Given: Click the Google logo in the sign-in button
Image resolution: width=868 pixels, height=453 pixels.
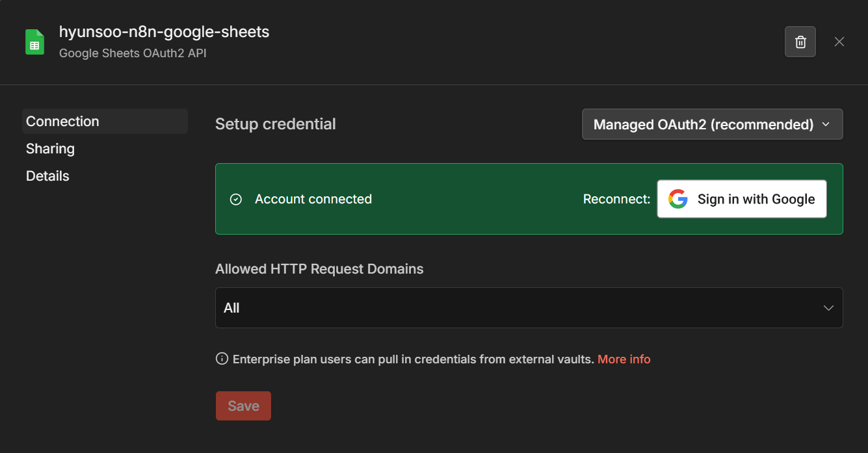Looking at the screenshot, I should (x=678, y=199).
